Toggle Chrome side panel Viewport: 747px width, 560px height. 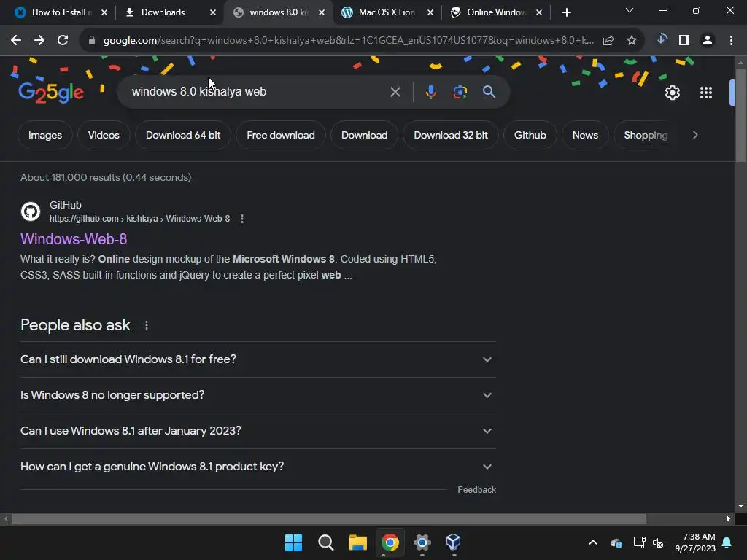tap(684, 41)
